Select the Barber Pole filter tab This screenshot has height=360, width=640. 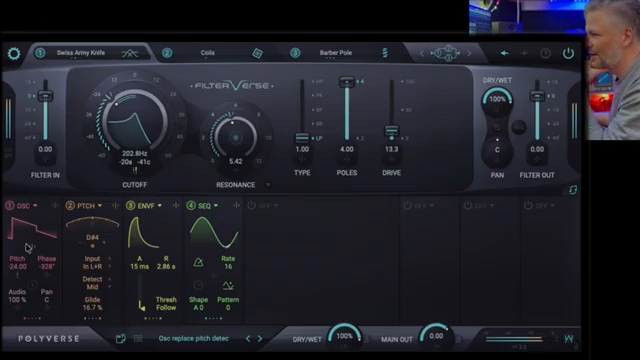336,53
